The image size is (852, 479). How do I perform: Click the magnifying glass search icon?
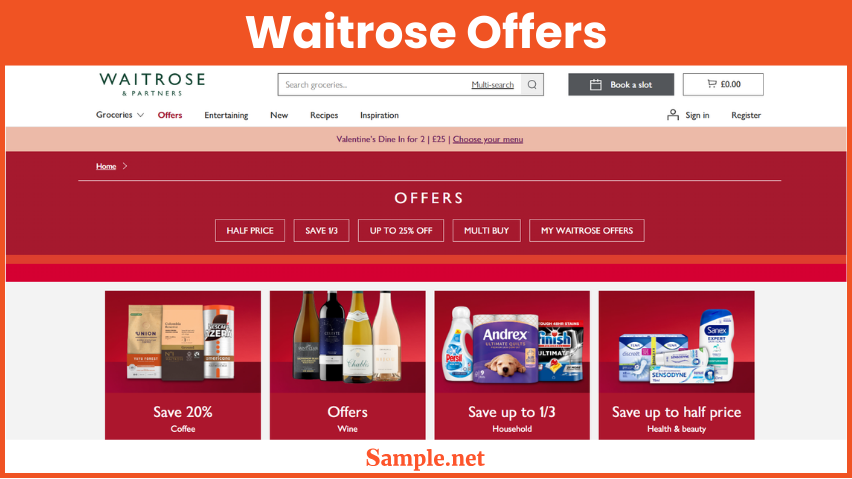coord(532,85)
